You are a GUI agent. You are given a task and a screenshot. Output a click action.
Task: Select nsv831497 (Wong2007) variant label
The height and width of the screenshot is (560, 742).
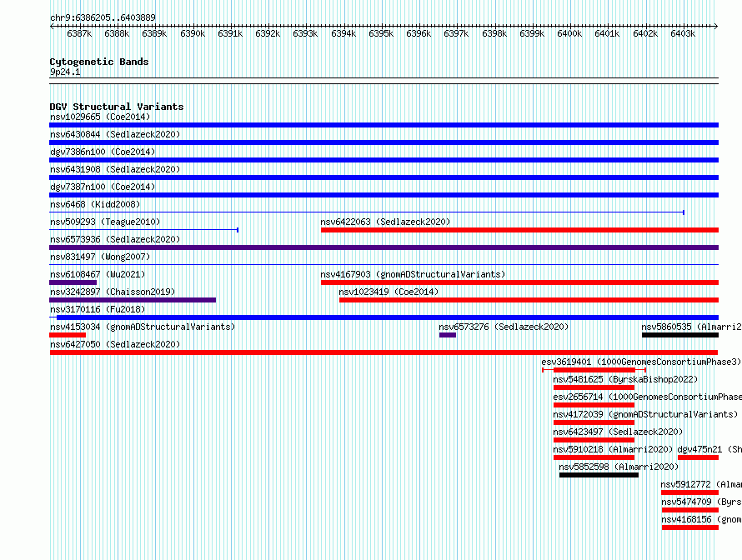click(100, 257)
